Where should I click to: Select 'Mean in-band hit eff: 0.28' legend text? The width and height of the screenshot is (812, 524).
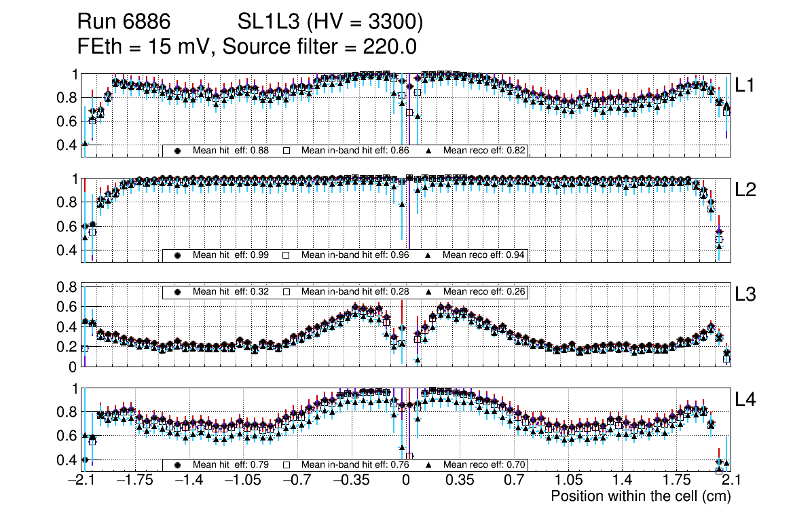[355, 292]
